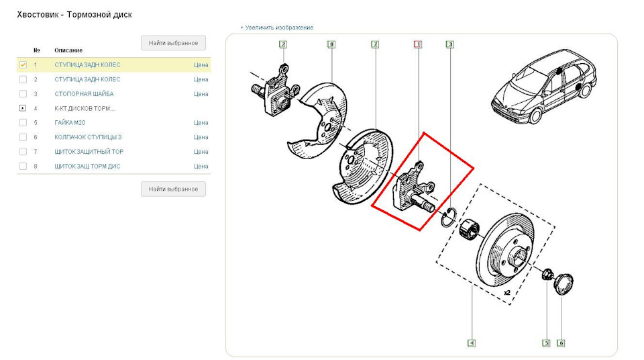Check the row 2 СТУПИЦА ЗАДН КОЛЕС checkbox
644x360 pixels.
23,79
